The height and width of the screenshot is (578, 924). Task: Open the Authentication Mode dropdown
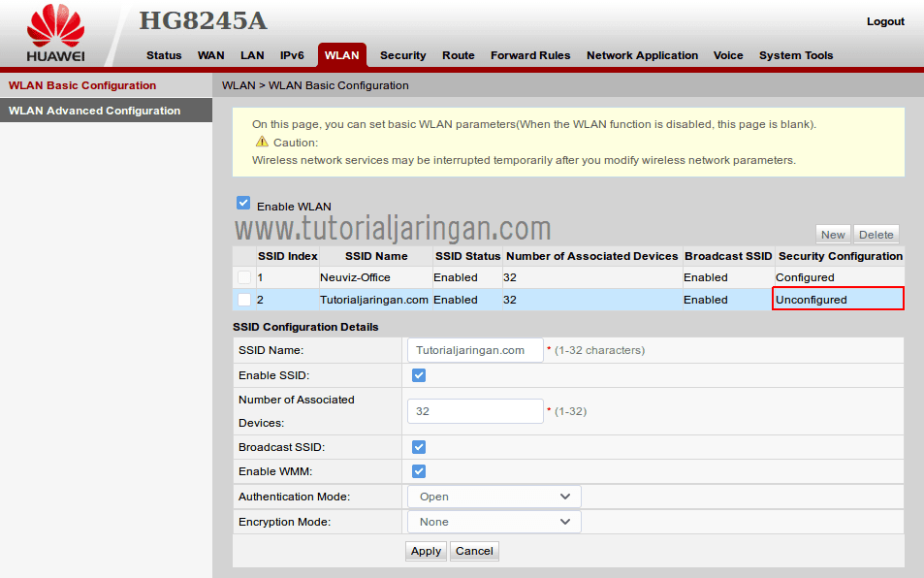493,497
